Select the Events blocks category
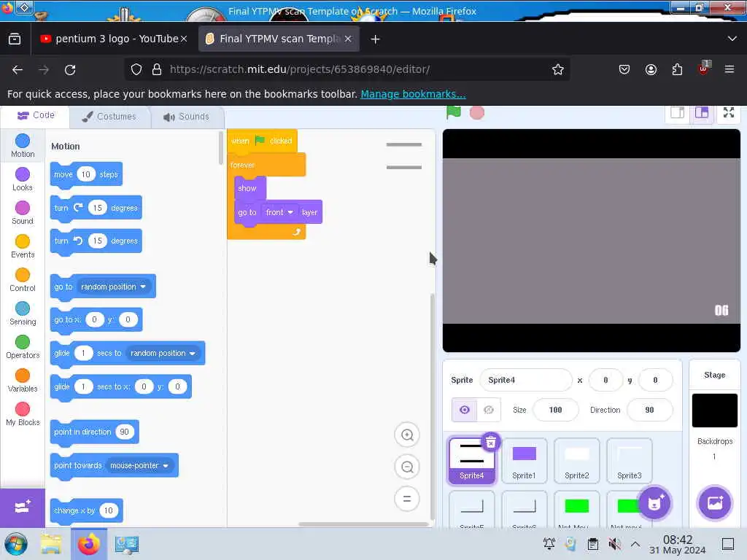 pyautogui.click(x=23, y=246)
